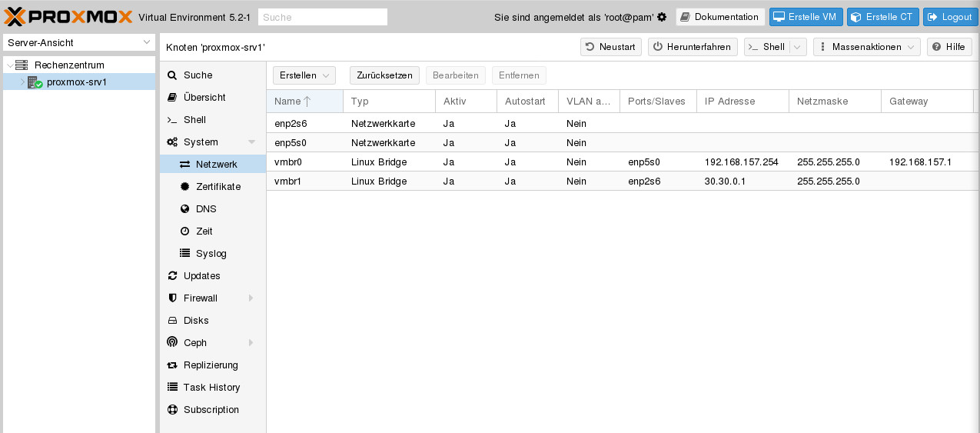The image size is (980, 433).
Task: Open the Hilfe help button
Action: pos(948,47)
